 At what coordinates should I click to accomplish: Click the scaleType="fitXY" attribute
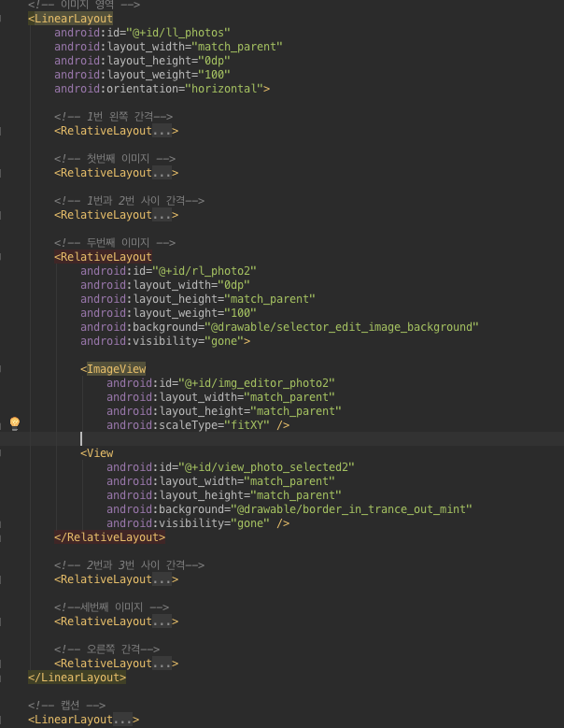pos(188,425)
